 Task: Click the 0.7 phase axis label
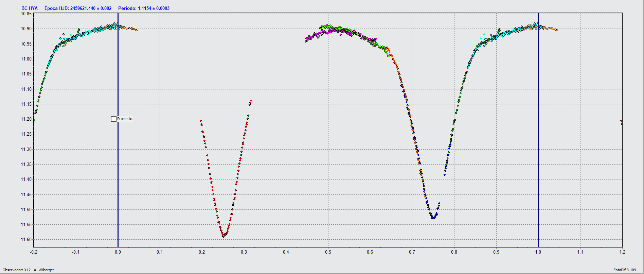pos(412,252)
